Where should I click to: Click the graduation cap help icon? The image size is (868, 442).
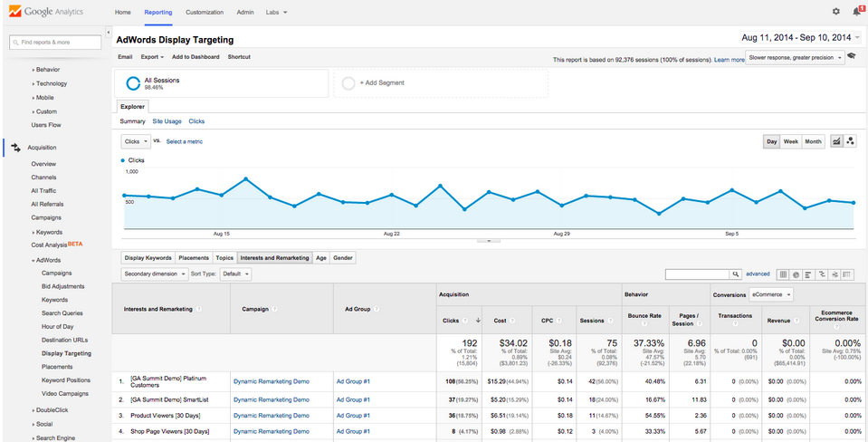coord(852,57)
